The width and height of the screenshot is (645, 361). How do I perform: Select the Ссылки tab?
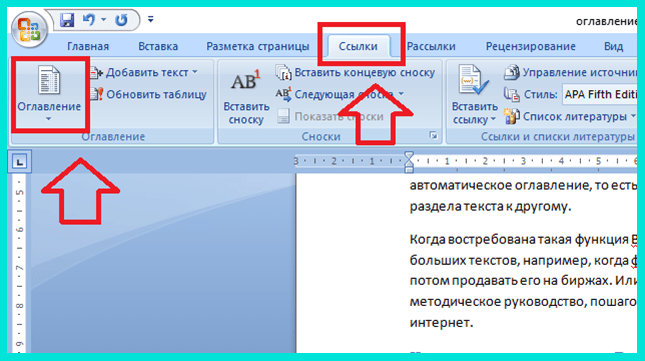click(358, 46)
